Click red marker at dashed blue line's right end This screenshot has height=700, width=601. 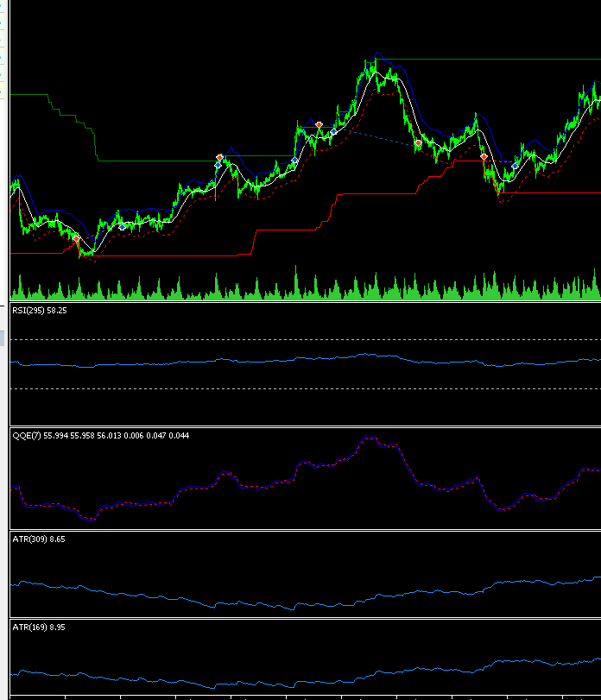(418, 142)
